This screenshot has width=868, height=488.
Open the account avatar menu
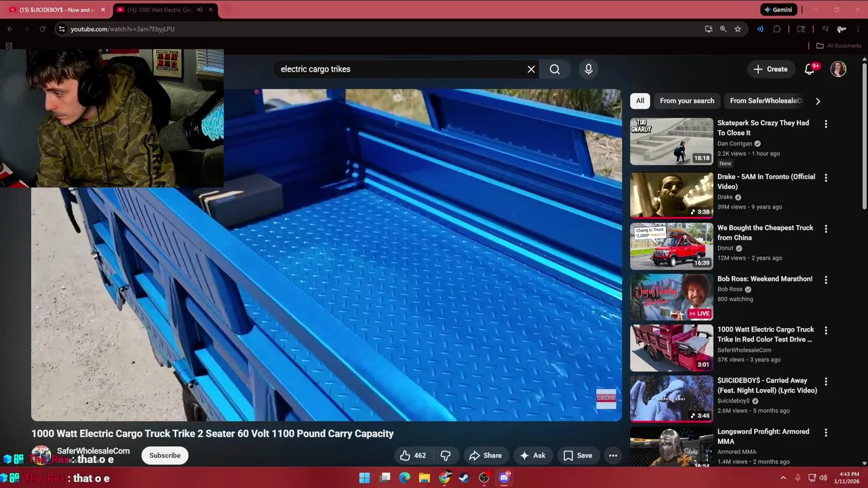[839, 69]
